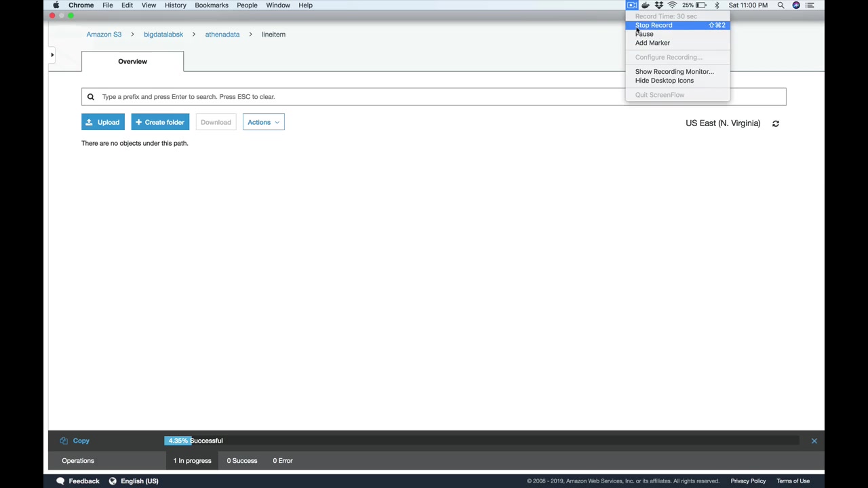Show the 0 Error operations
This screenshot has width=868, height=488.
pyautogui.click(x=283, y=461)
